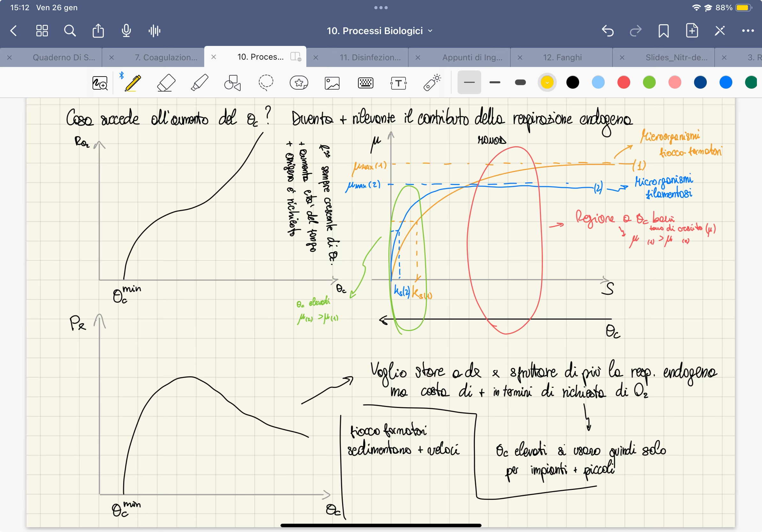
Task: Open the yellow color options dropdown
Action: [x=547, y=82]
